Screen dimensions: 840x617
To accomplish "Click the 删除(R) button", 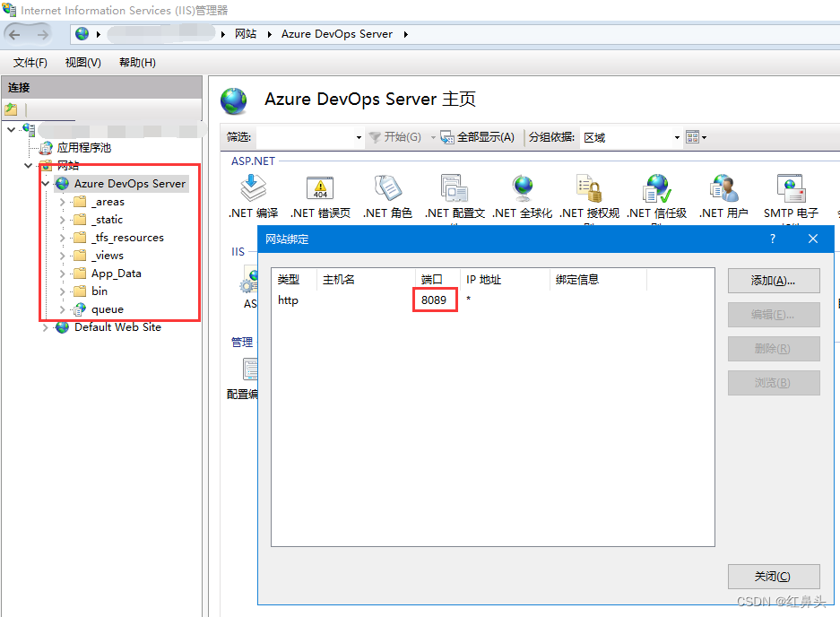I will [x=774, y=349].
